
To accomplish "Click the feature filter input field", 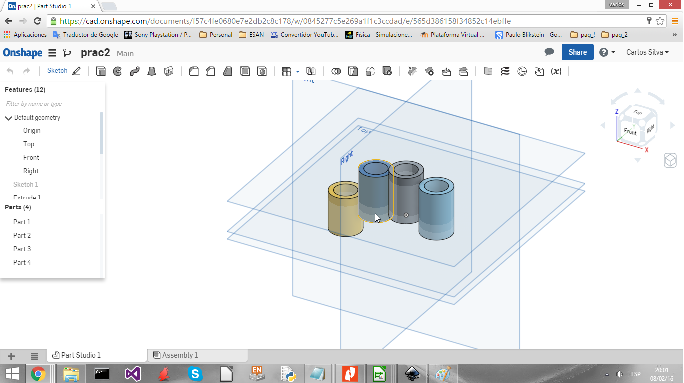I will [51, 104].
